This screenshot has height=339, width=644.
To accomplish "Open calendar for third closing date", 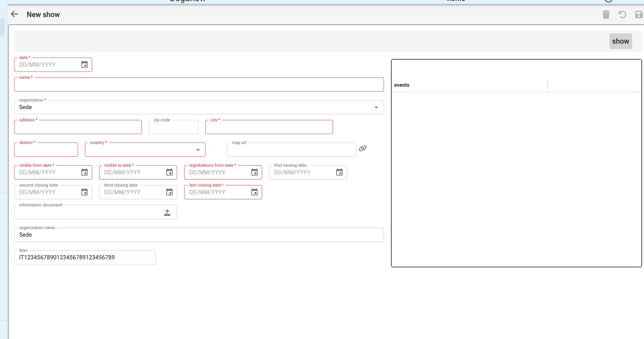I will tap(169, 192).
